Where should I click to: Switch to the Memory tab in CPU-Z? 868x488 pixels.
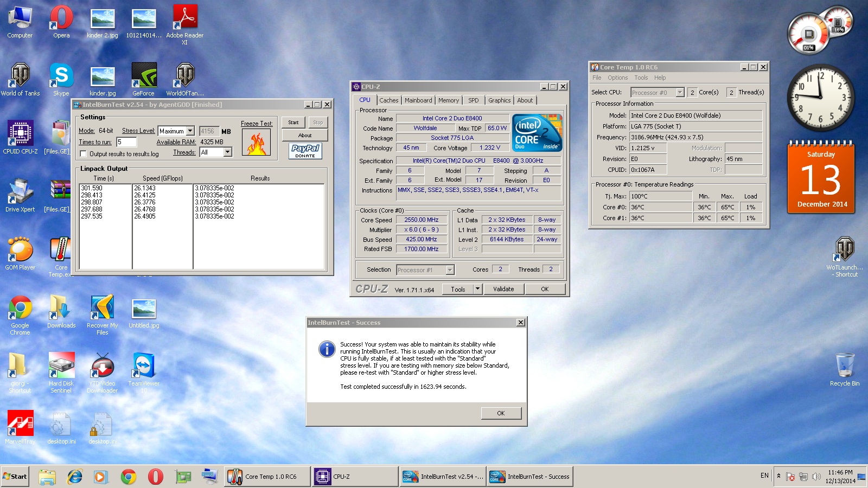[449, 100]
